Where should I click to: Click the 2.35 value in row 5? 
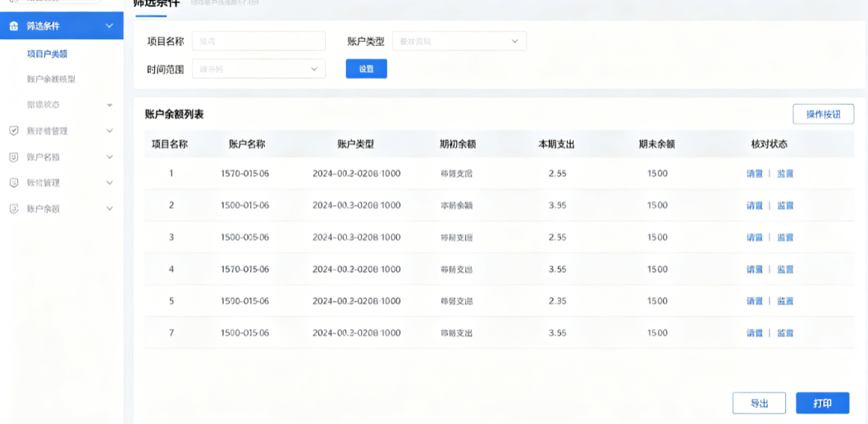click(557, 301)
